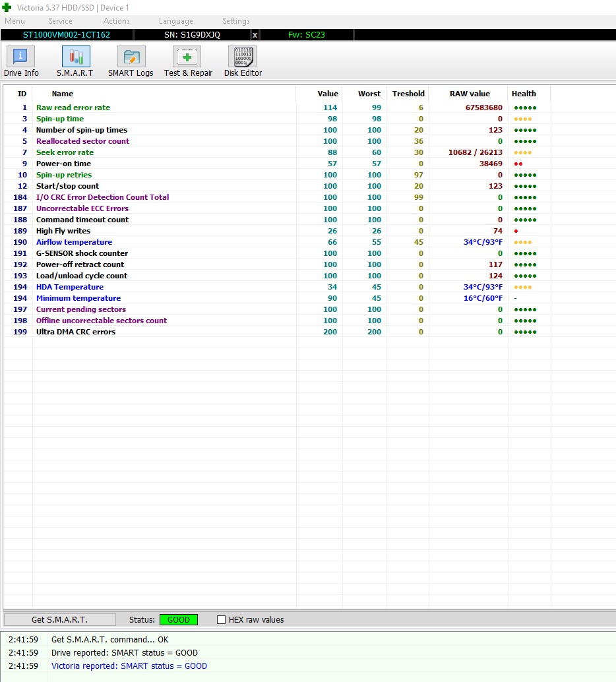Click the Health column header
The image size is (616, 682).
[524, 94]
